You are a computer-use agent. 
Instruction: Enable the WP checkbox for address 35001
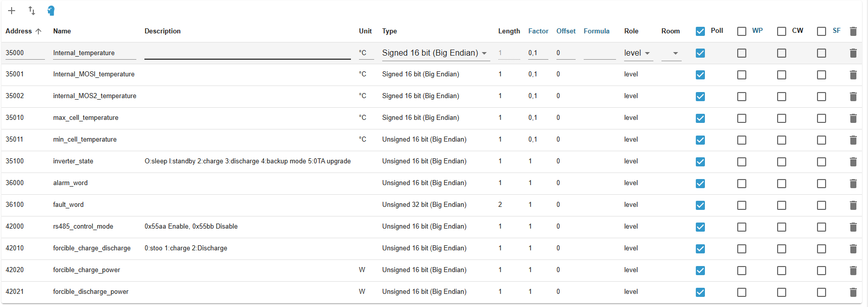click(741, 75)
